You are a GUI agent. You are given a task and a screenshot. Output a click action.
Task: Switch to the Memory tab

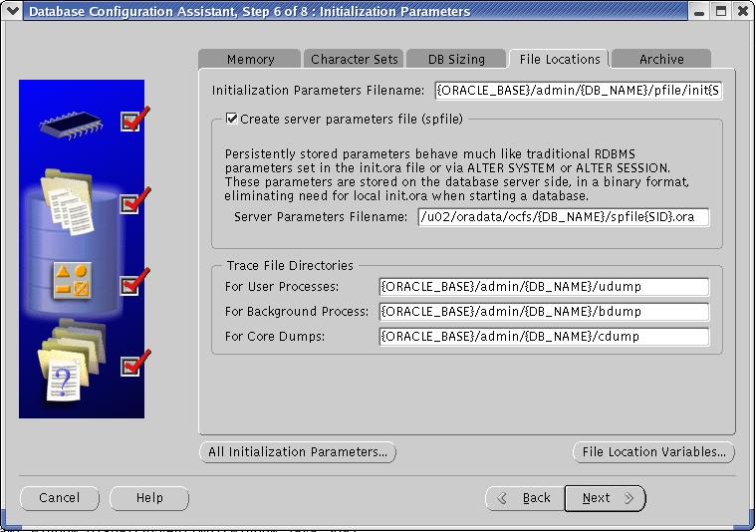[x=250, y=59]
